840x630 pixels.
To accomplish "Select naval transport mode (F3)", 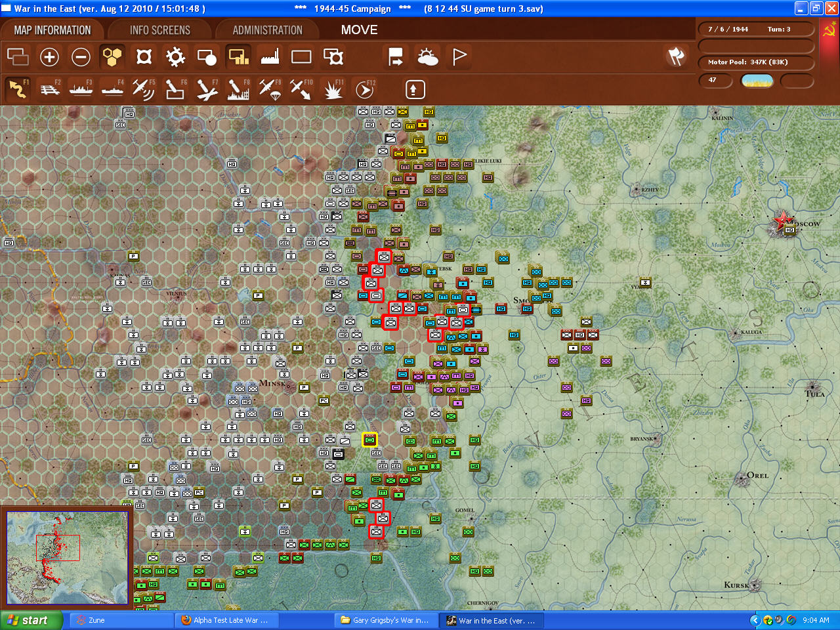I will [81, 89].
